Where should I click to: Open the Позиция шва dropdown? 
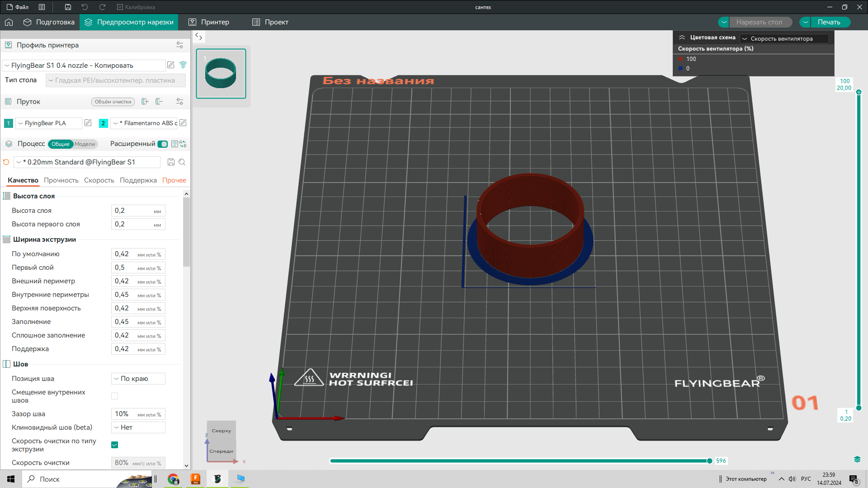pos(138,379)
